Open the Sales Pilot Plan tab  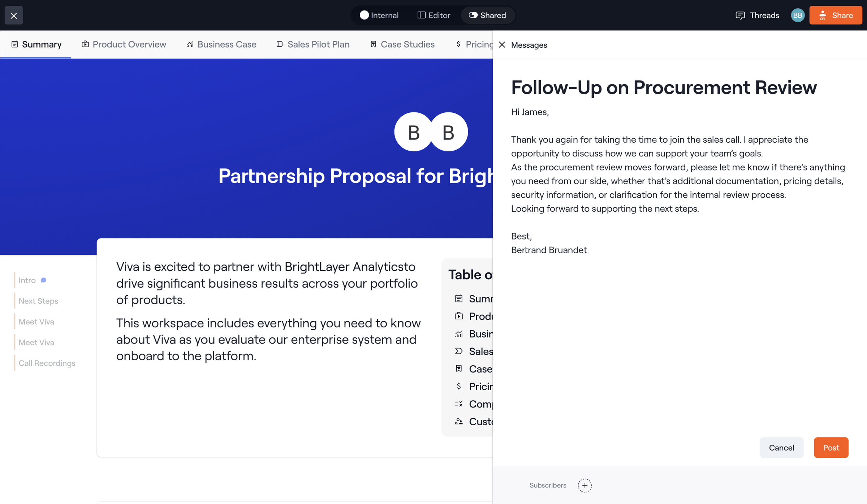point(313,44)
